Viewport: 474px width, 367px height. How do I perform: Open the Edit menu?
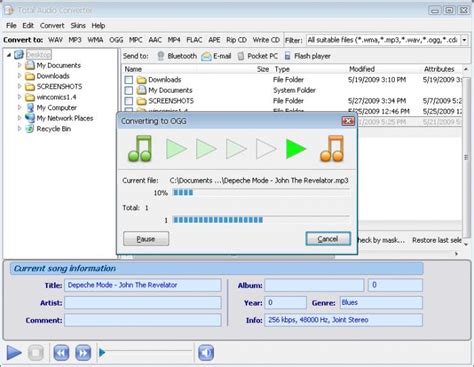[28, 26]
